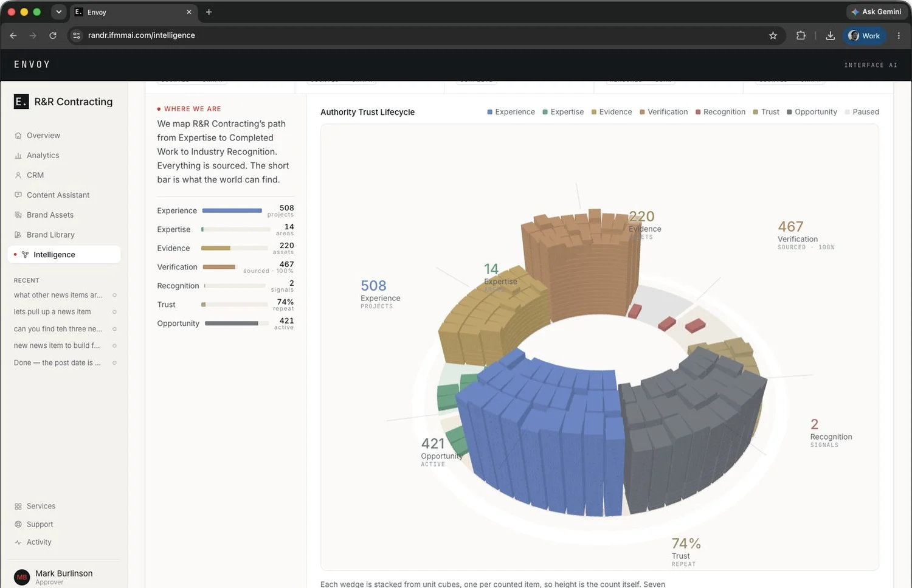Toggle Verification legend entry
This screenshot has height=588, width=912.
click(x=664, y=112)
